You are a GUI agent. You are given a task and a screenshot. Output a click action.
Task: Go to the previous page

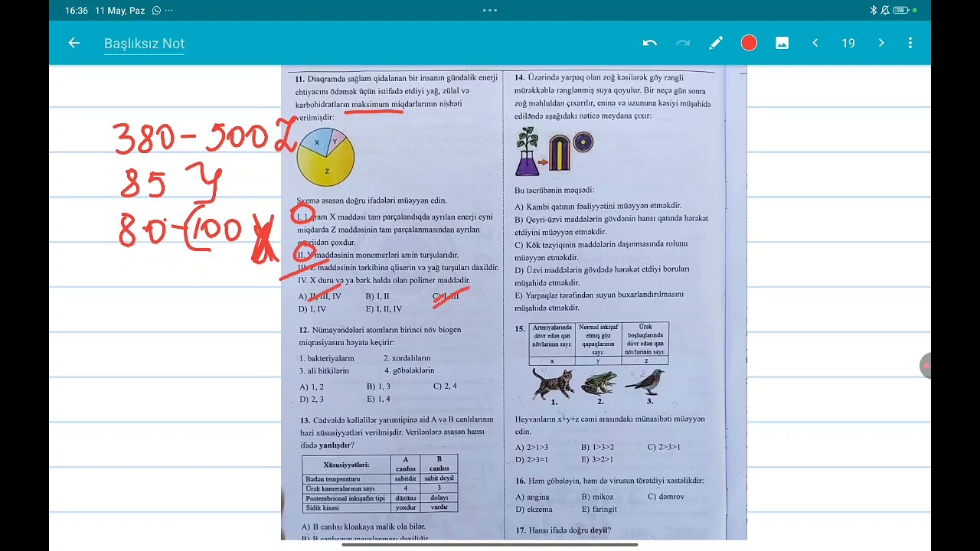tap(815, 44)
